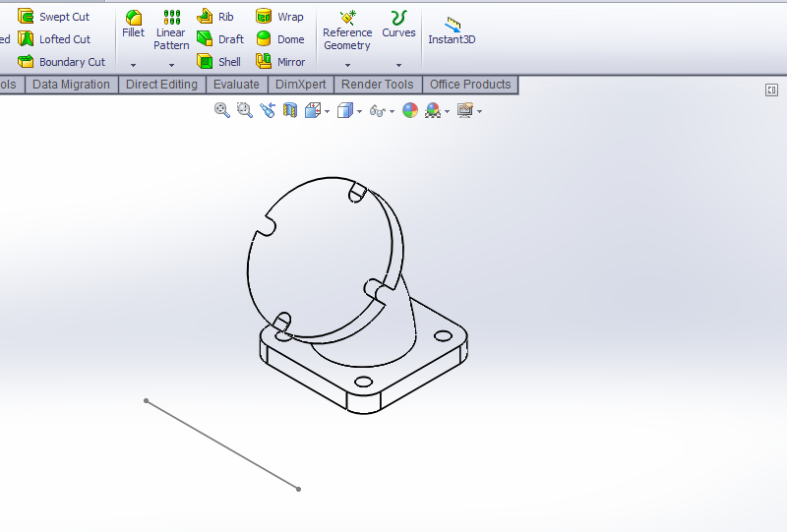This screenshot has height=532, width=787.
Task: Open Reference Geometry tool
Action: click(x=347, y=30)
